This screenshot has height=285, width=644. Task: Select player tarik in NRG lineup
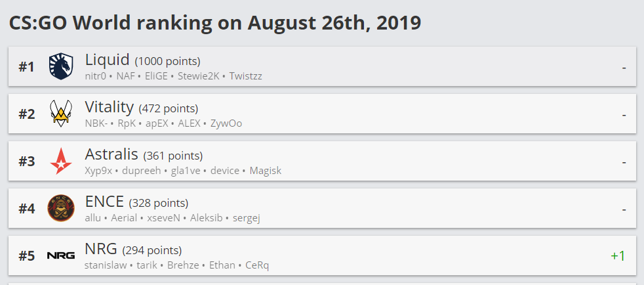tap(147, 265)
